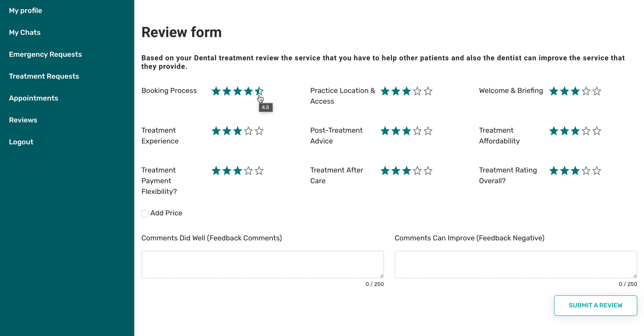This screenshot has width=644, height=336.
Task: Click Logout in the sidebar
Action: point(21,142)
